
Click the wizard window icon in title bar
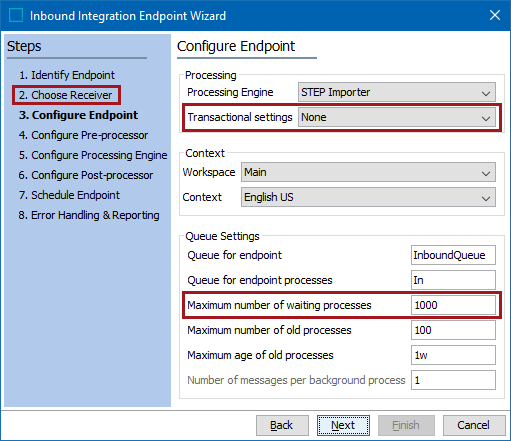tap(16, 15)
